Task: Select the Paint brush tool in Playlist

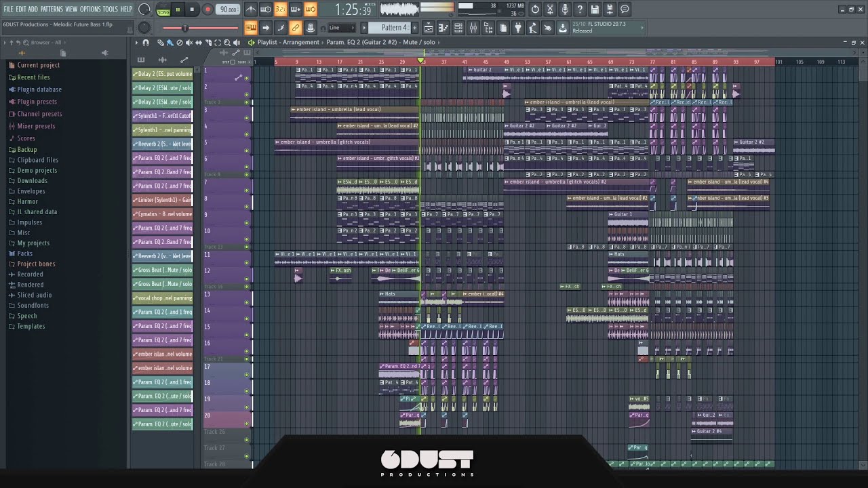Action: pos(170,42)
